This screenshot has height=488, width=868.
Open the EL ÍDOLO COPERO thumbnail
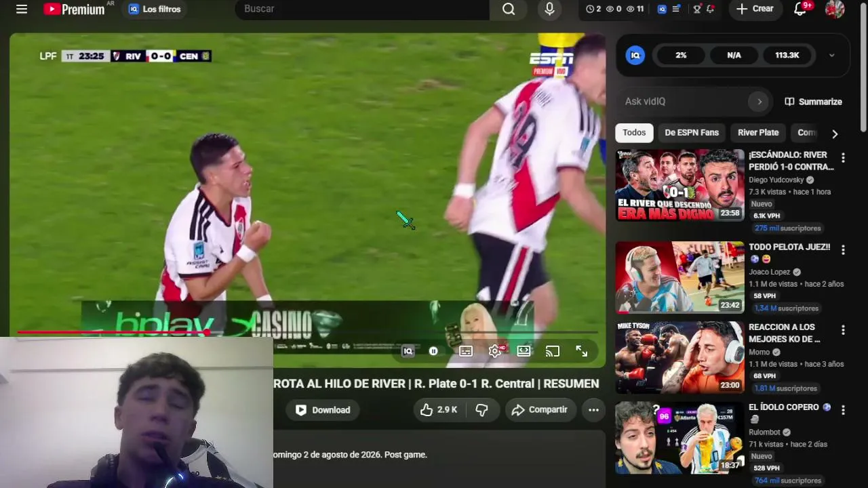point(679,437)
